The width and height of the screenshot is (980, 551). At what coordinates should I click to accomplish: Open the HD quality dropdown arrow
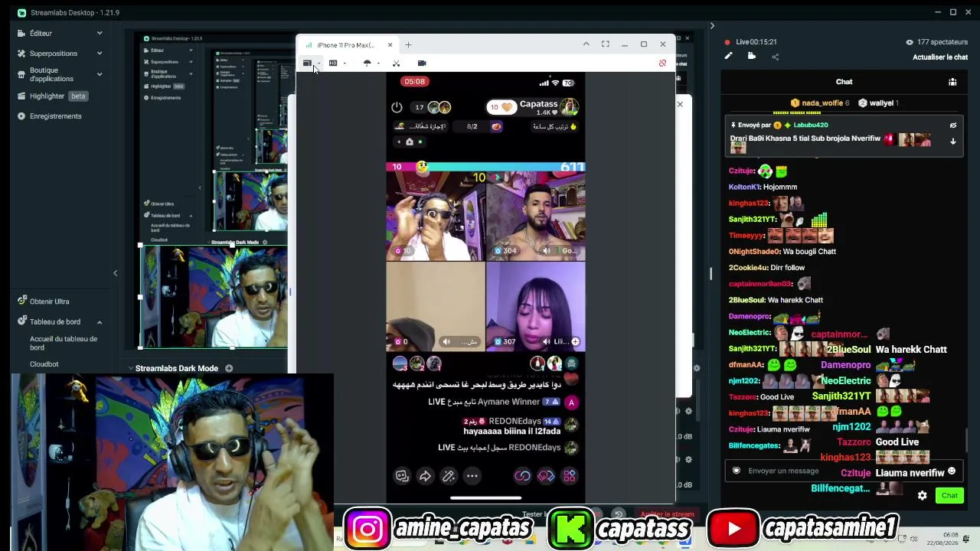pyautogui.click(x=345, y=64)
